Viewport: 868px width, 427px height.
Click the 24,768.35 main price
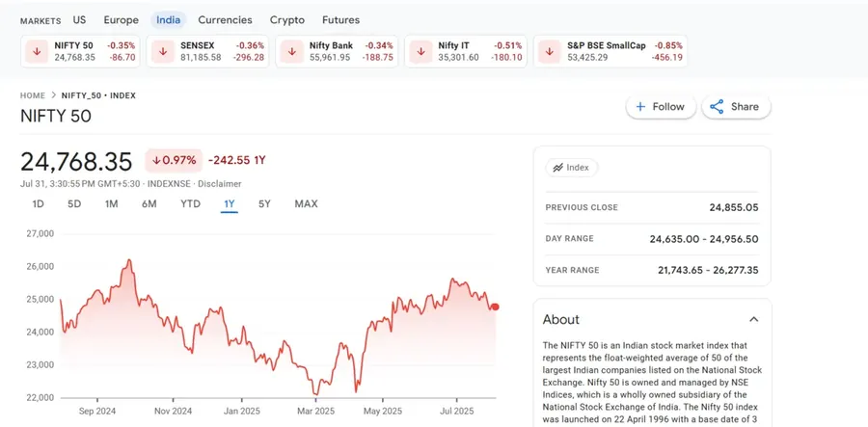[76, 162]
